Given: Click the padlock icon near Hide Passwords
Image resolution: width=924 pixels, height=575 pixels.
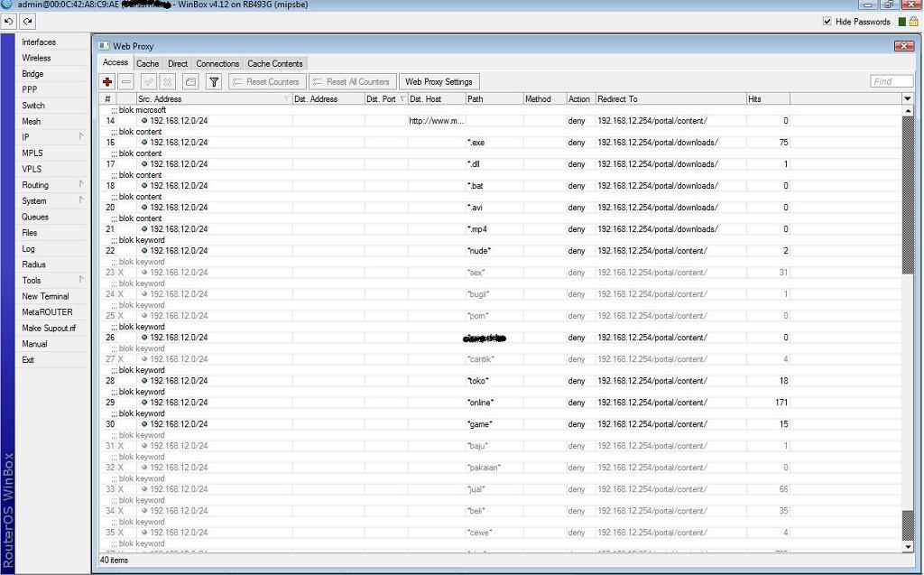Looking at the screenshot, I should [x=915, y=22].
